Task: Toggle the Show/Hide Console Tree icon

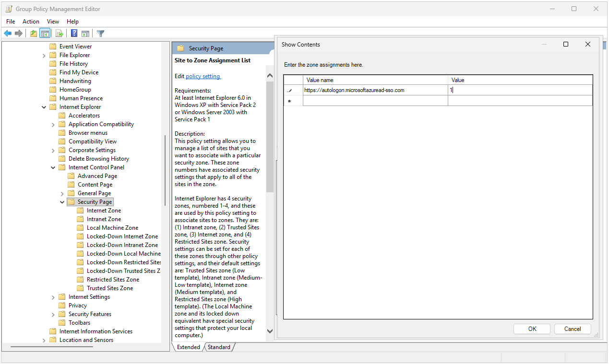Action: pyautogui.click(x=45, y=33)
